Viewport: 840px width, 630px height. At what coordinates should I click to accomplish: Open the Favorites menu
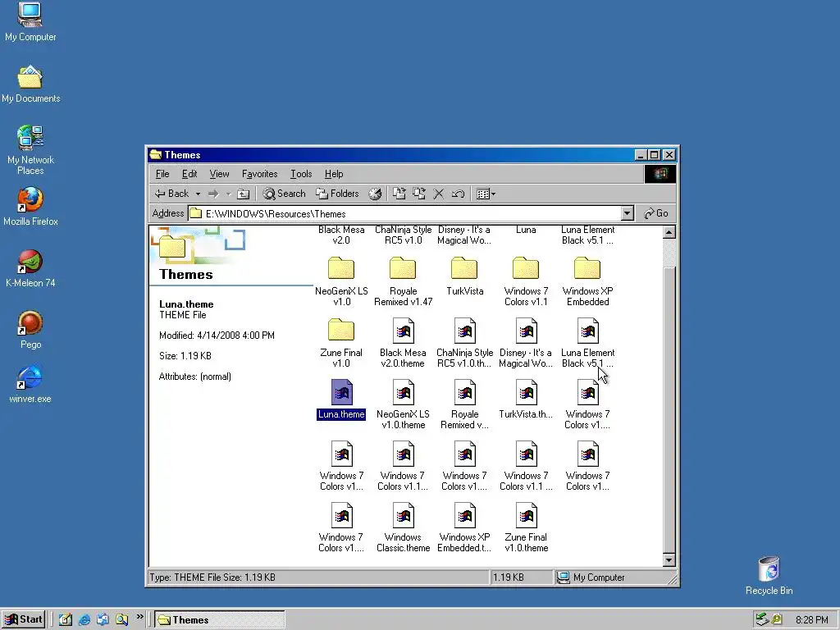(259, 174)
